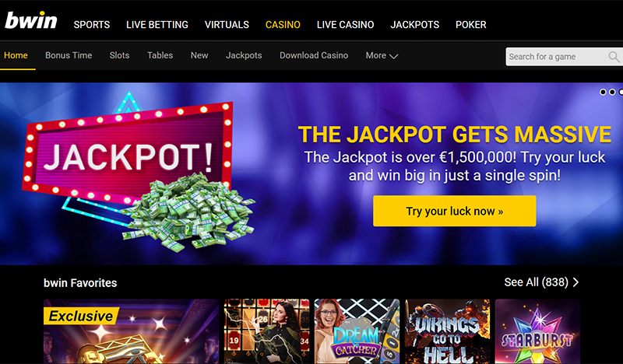Click the search magnifier icon
The height and width of the screenshot is (364, 623).
pos(614,57)
